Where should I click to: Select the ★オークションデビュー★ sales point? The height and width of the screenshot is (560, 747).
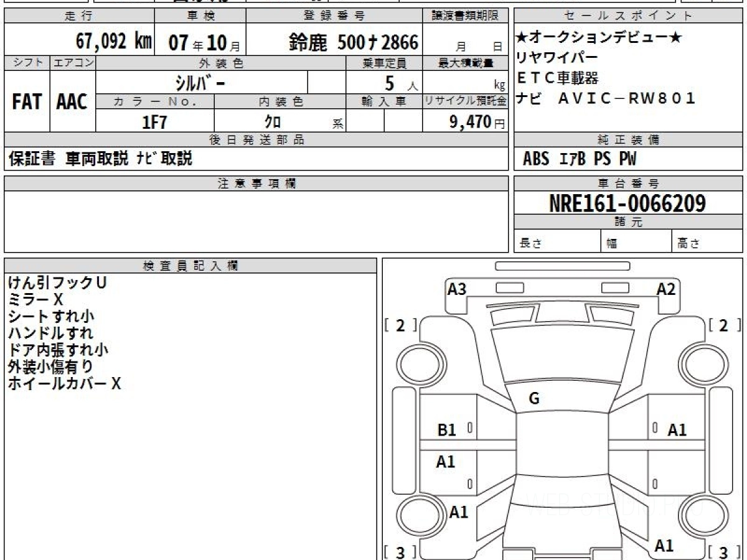(x=599, y=37)
